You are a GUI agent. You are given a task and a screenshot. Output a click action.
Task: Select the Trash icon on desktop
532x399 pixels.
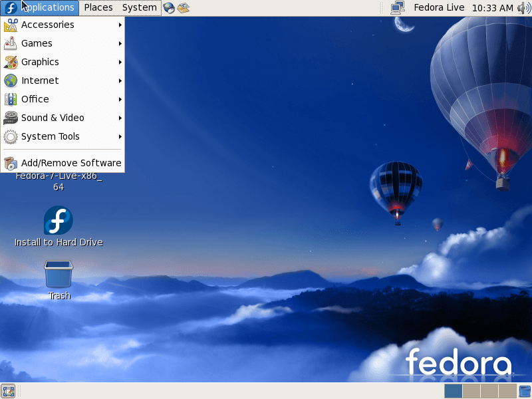[59, 274]
